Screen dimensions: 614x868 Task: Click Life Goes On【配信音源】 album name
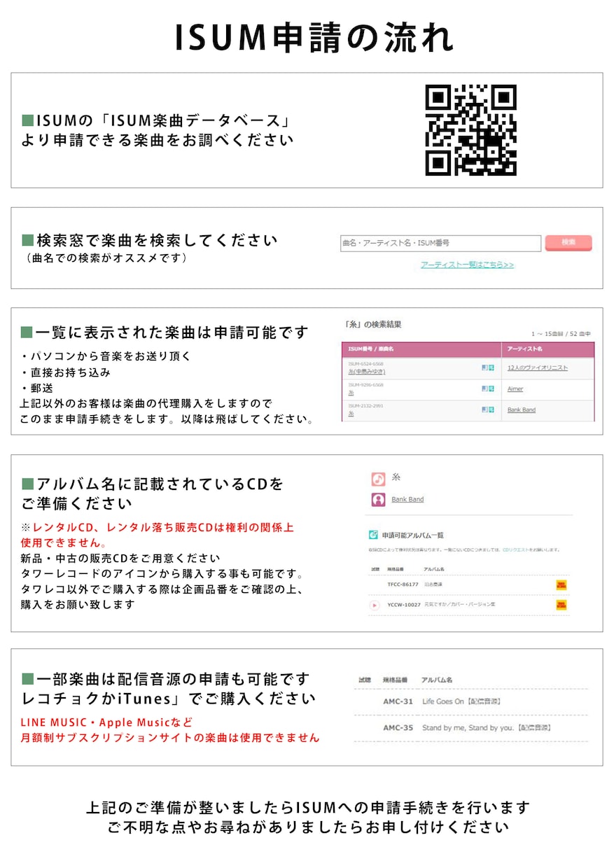(461, 701)
